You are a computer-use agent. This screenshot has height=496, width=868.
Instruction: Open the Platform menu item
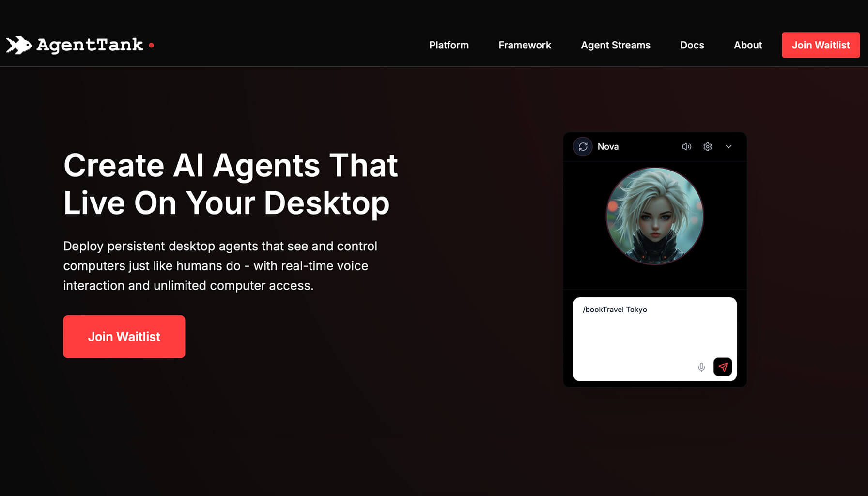pyautogui.click(x=449, y=45)
